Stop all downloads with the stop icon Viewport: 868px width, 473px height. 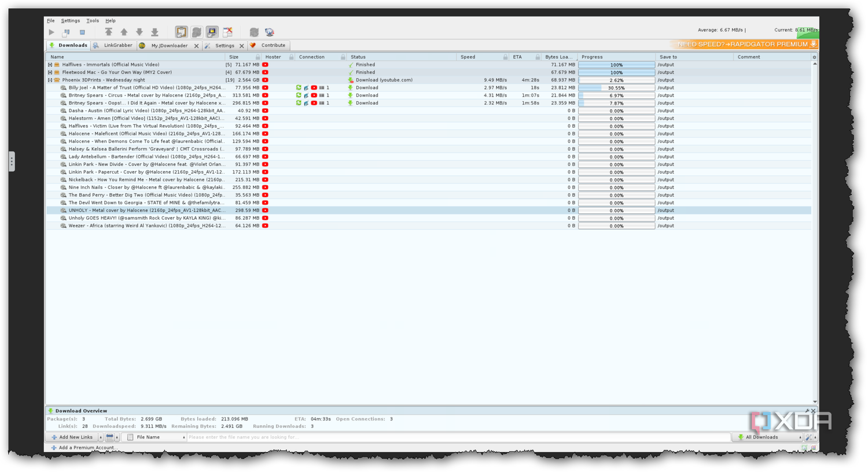tap(82, 32)
